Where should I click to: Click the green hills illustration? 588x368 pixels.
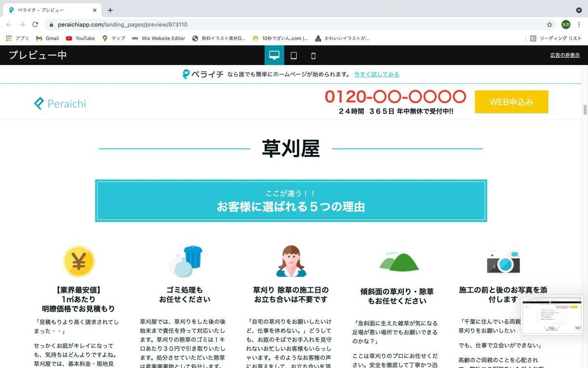pos(399,261)
